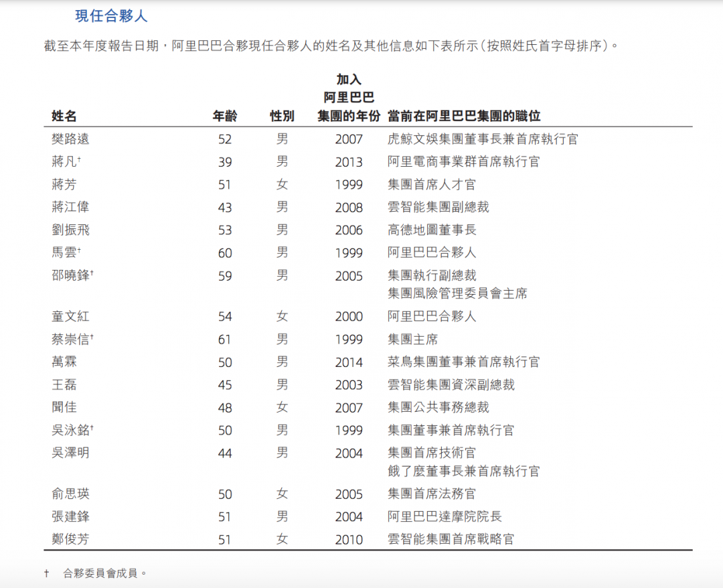
Task: Click the age value 45
Action: [x=225, y=385]
